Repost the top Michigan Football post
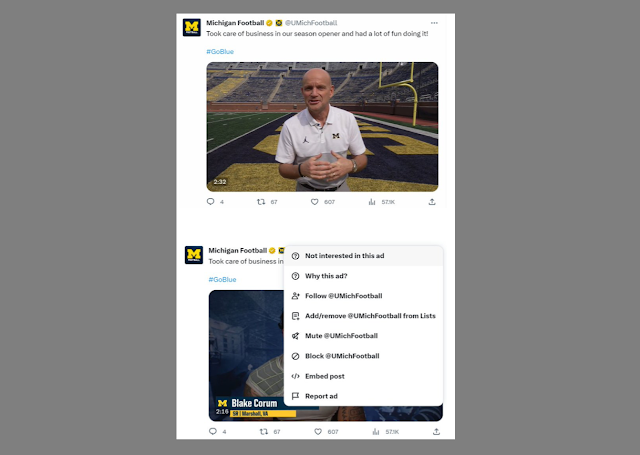This screenshot has height=455, width=640. pyautogui.click(x=261, y=202)
